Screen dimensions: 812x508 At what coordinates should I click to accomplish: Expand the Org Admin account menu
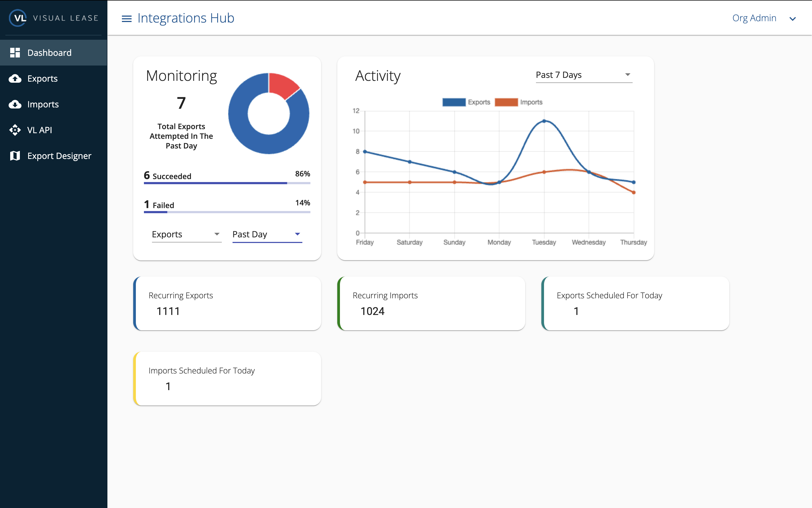tap(765, 18)
